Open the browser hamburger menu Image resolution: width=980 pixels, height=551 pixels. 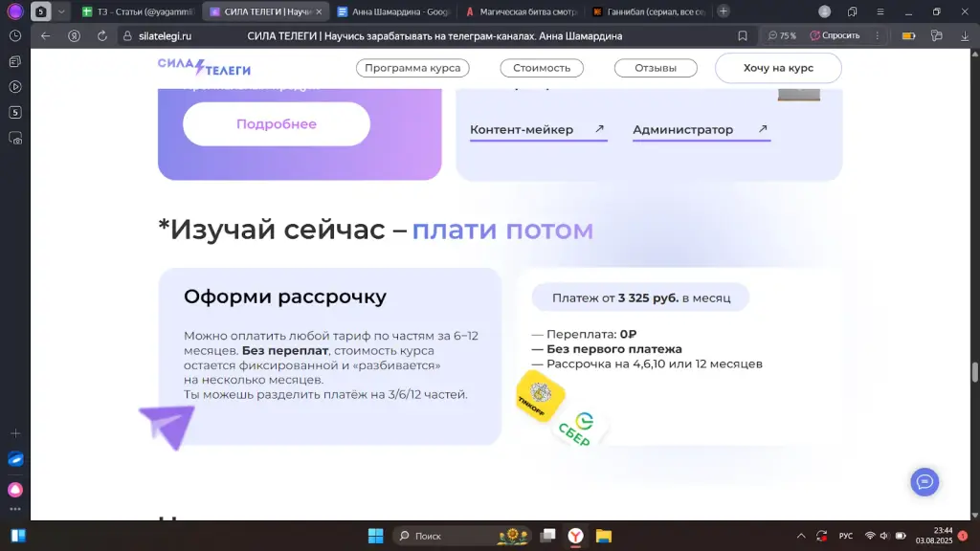pos(880,11)
